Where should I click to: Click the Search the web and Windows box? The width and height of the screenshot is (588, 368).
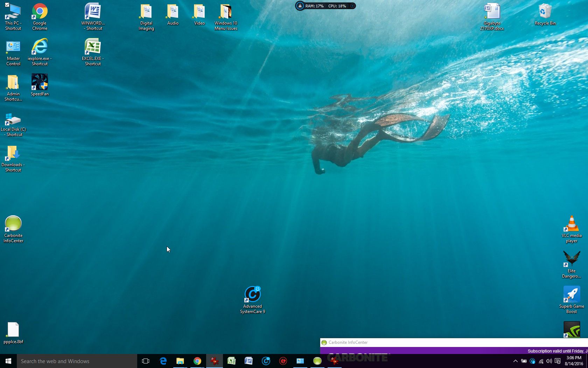[x=77, y=361]
